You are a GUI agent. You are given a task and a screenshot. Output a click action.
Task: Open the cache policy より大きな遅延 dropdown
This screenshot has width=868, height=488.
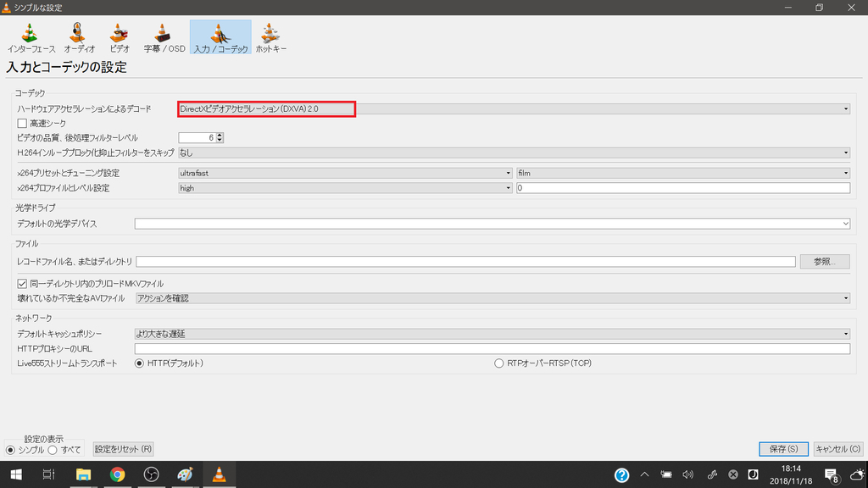(492, 334)
